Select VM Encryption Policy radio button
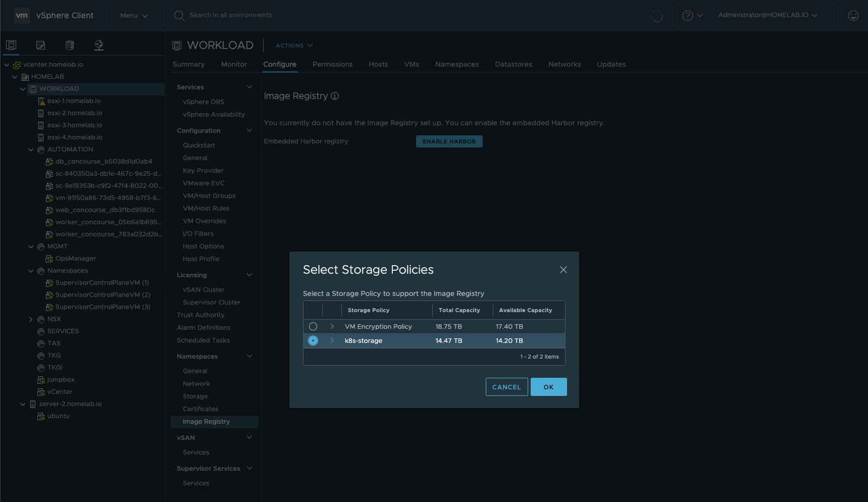 click(x=313, y=327)
